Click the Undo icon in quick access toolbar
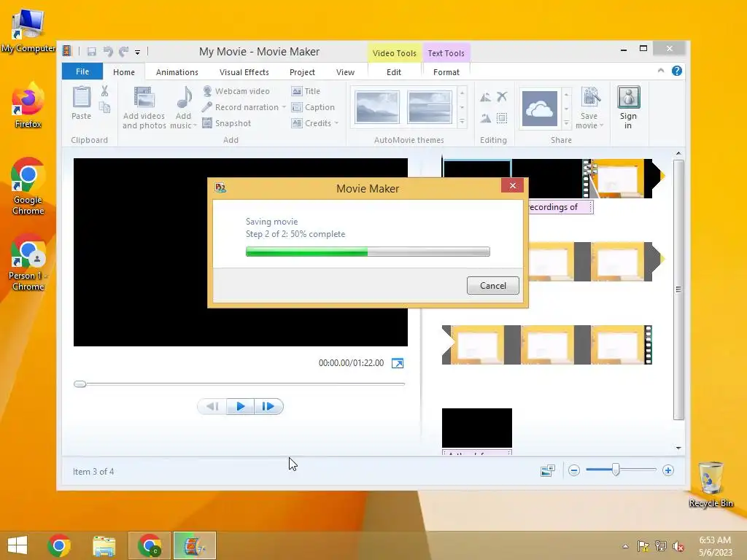This screenshot has width=747, height=560. (108, 52)
